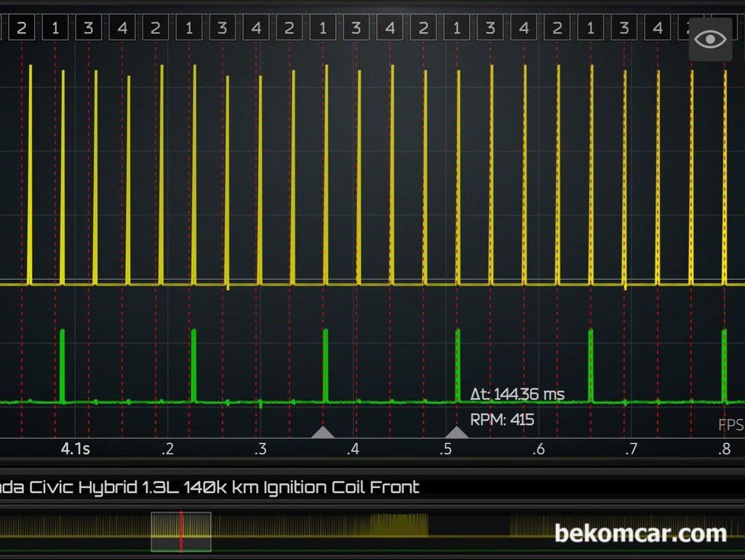Select cylinder 1 box above the left cursor marker
Viewport: 745px width, 560px height.
tap(322, 28)
